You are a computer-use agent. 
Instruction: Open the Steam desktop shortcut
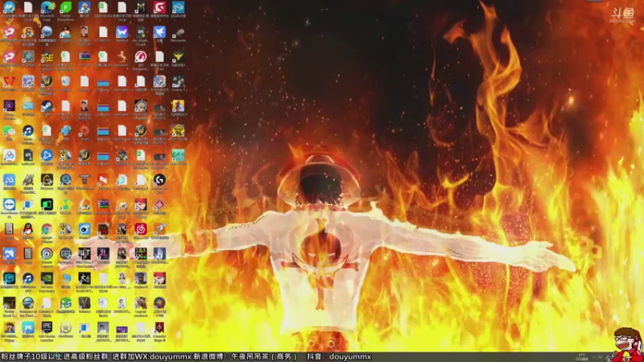coord(47,106)
